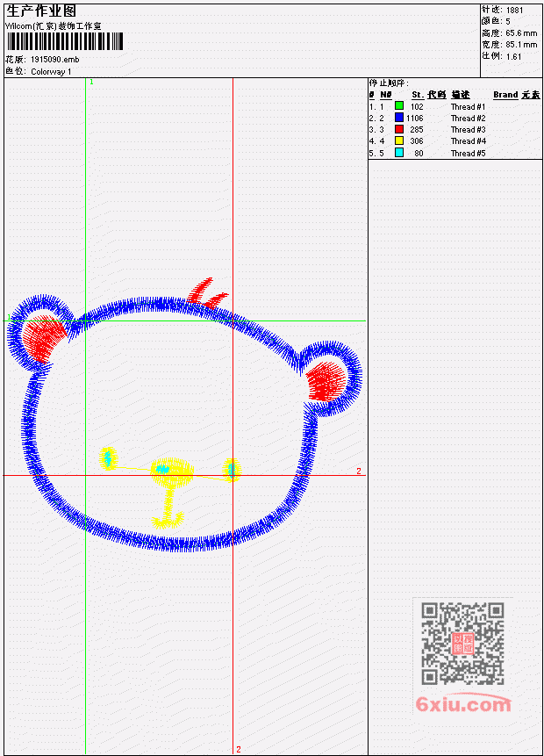Click the bear's right red inner ear

click(326, 381)
